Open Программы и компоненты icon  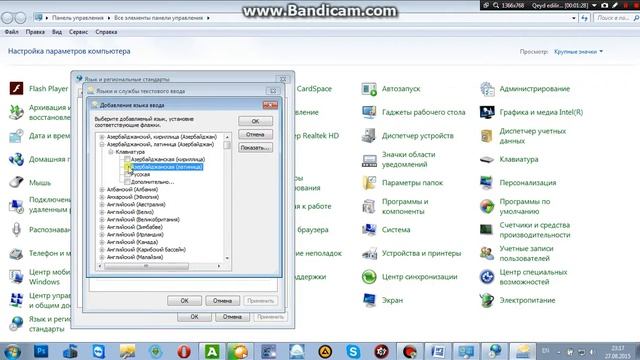[x=395, y=206]
